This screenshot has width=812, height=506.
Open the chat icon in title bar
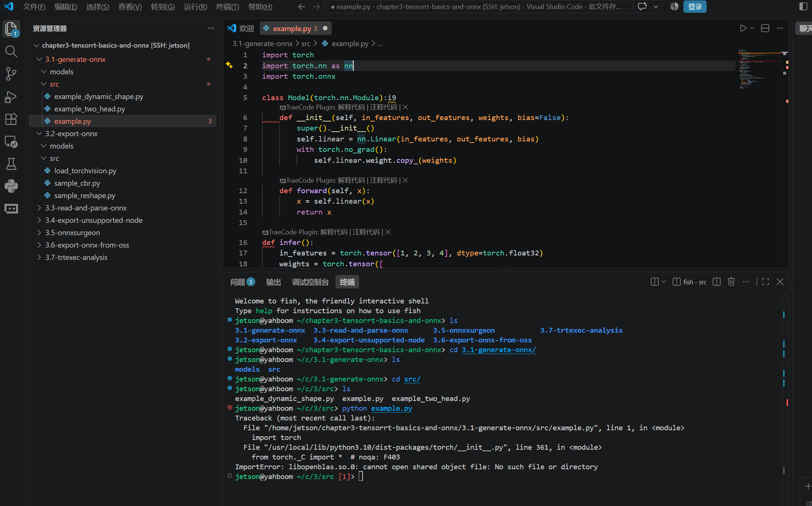(x=643, y=7)
